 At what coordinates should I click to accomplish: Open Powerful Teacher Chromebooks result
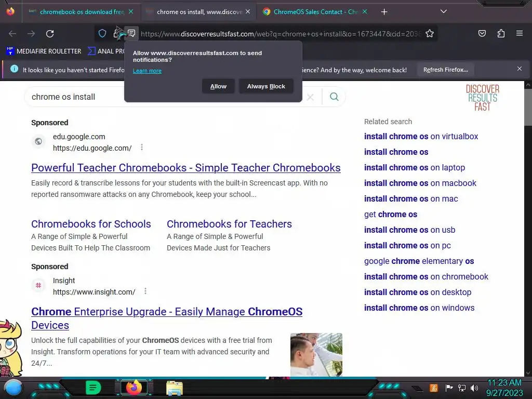186,168
